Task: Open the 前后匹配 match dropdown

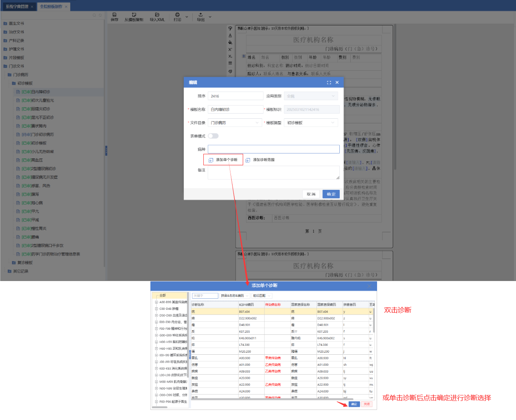Action: [262, 296]
